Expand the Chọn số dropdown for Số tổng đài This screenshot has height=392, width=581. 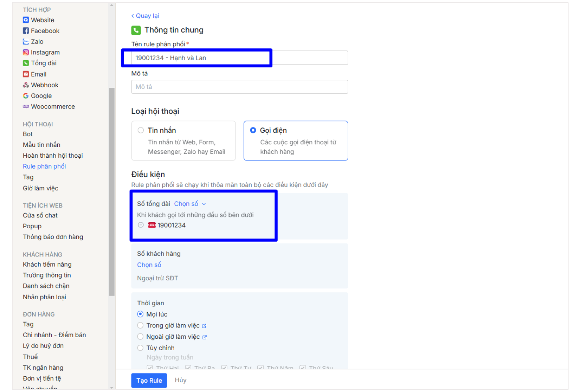click(x=190, y=204)
